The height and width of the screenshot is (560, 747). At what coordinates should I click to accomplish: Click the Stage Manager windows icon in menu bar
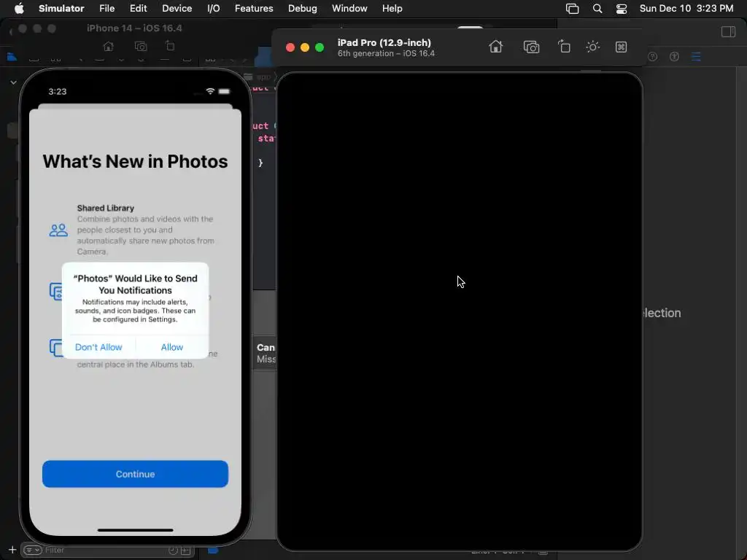click(572, 9)
